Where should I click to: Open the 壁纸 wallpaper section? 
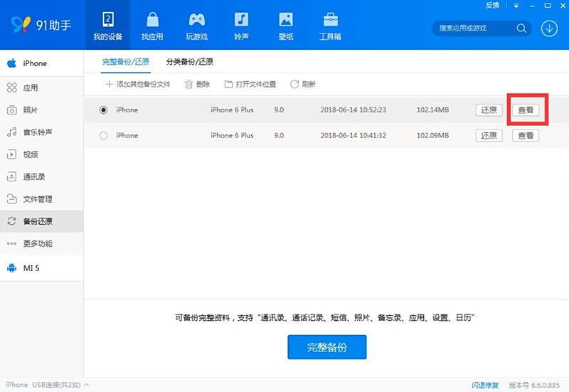point(285,26)
